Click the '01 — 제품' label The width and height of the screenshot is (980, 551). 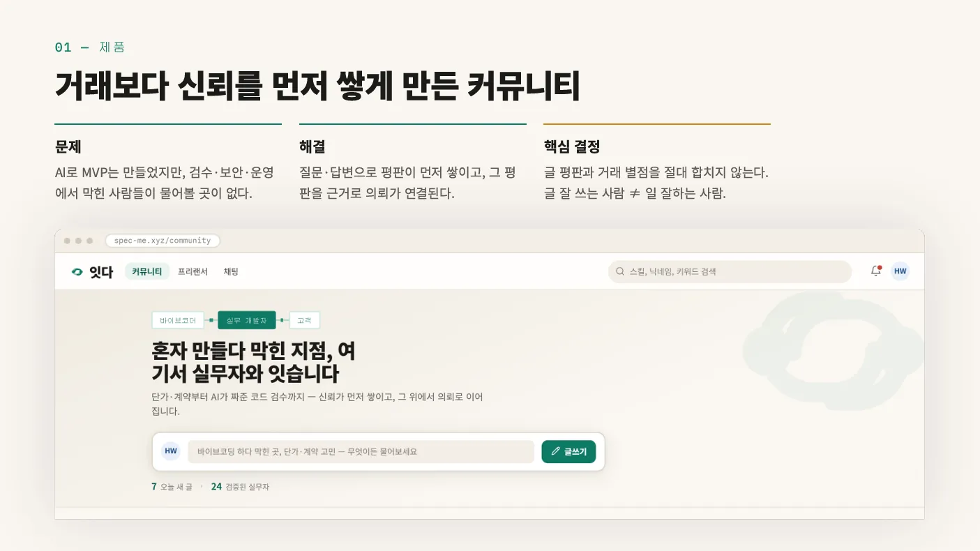90,47
